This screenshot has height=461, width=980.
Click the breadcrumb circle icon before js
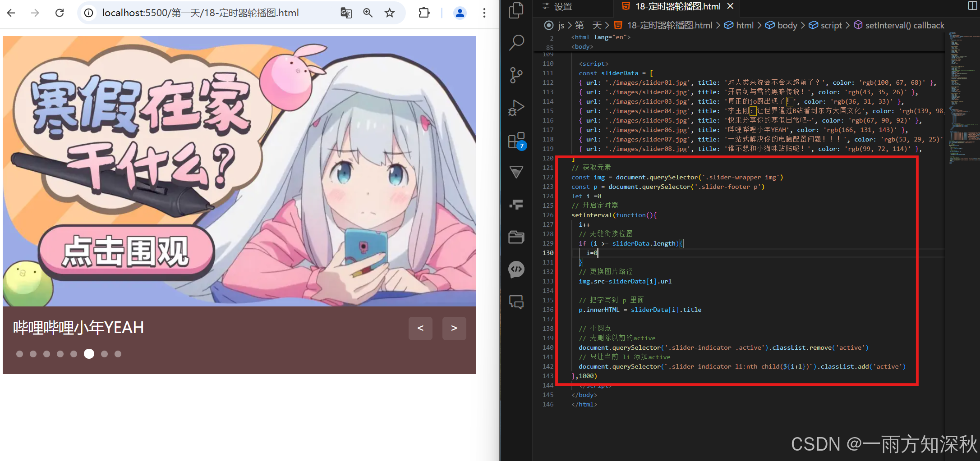click(x=548, y=25)
